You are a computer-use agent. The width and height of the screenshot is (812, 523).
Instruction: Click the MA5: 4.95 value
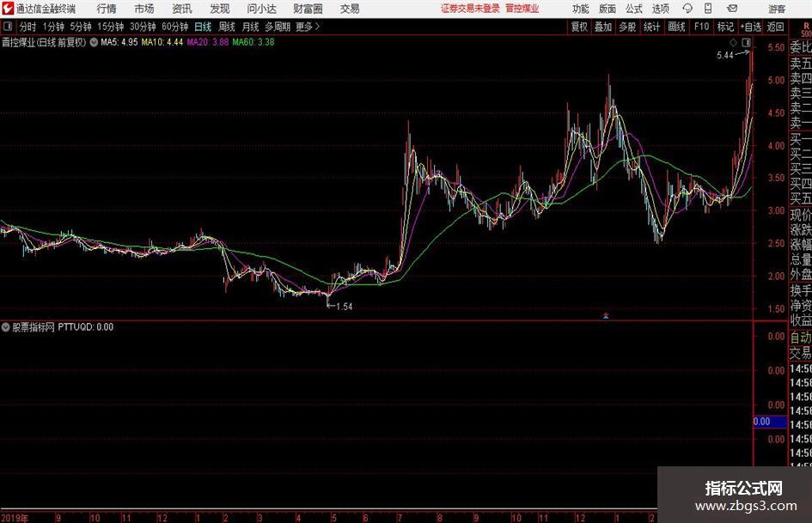[119, 42]
